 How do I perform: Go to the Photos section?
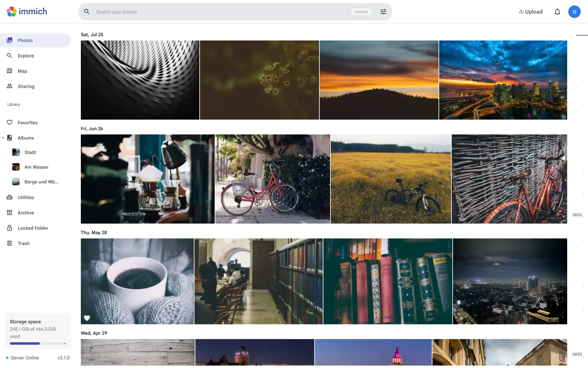pos(36,40)
